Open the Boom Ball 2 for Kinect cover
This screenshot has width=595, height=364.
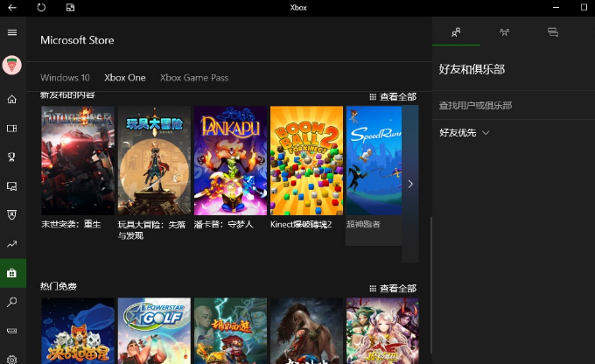[x=306, y=160]
